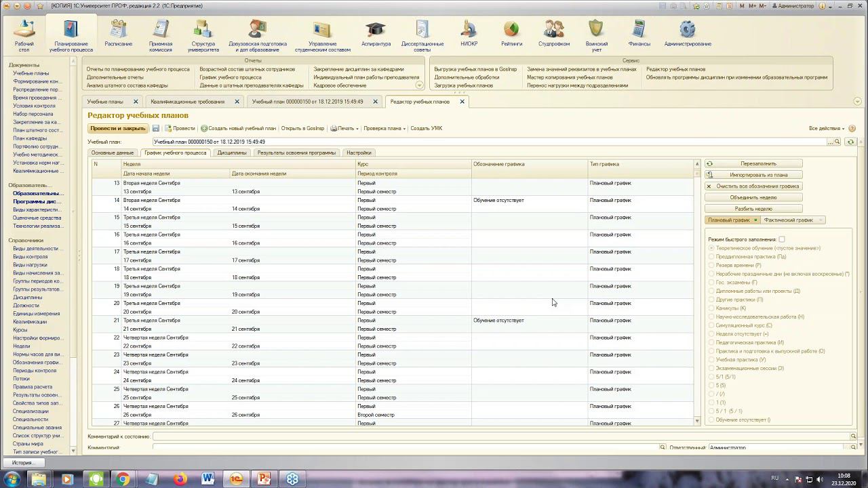Expand the Отчеты panel more arrow
Screen dimensions: 868x488
(419, 85)
